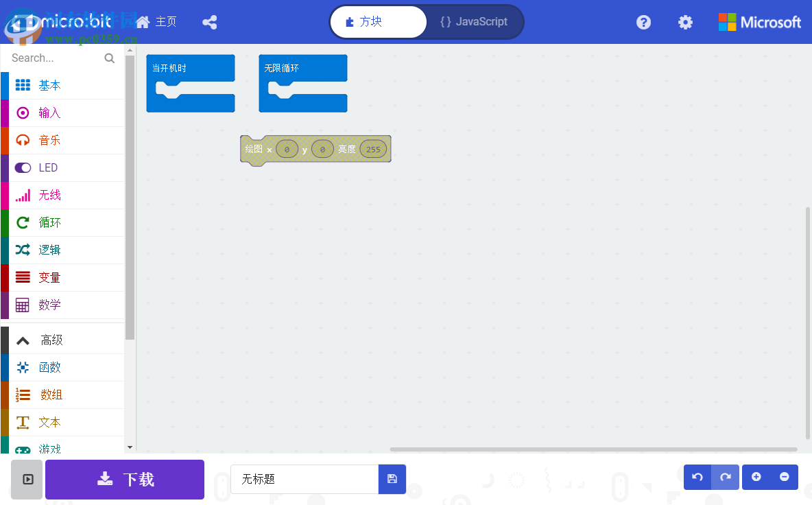This screenshot has width=812, height=505.
Task: Select the 变量 (Variables) category
Action: tap(48, 277)
